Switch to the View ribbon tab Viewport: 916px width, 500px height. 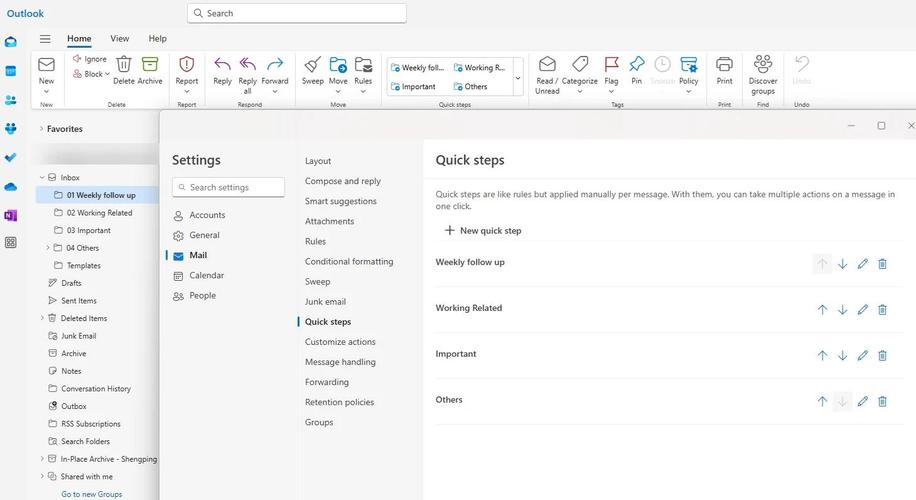click(119, 39)
